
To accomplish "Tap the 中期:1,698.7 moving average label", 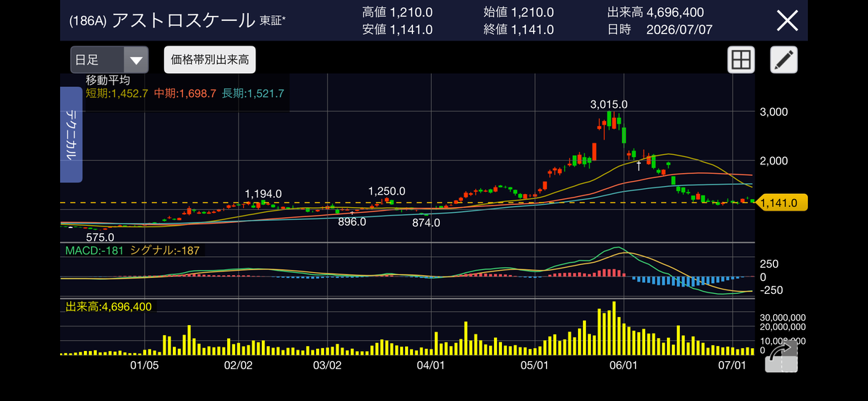I will pos(185,93).
